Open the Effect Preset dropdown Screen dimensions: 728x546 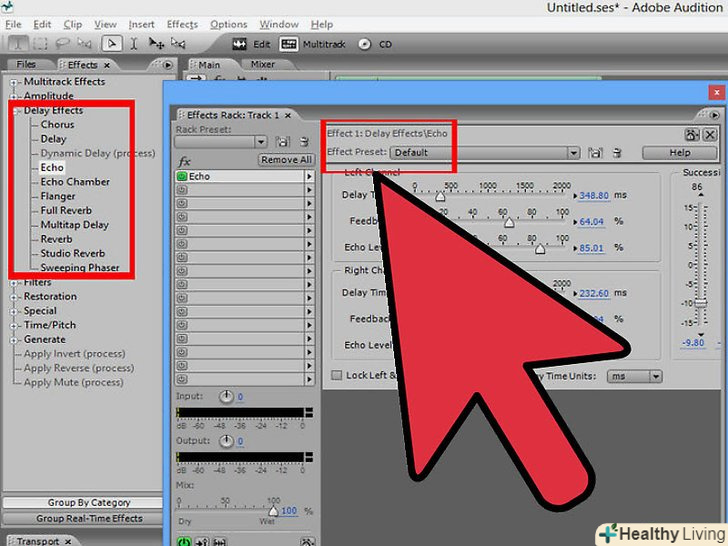click(x=574, y=153)
